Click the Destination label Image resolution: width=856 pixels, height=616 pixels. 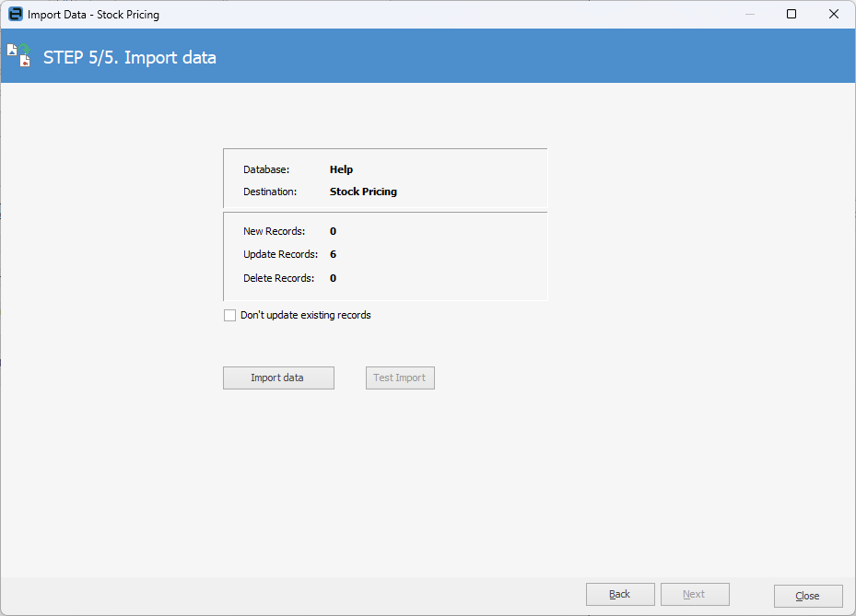point(270,192)
